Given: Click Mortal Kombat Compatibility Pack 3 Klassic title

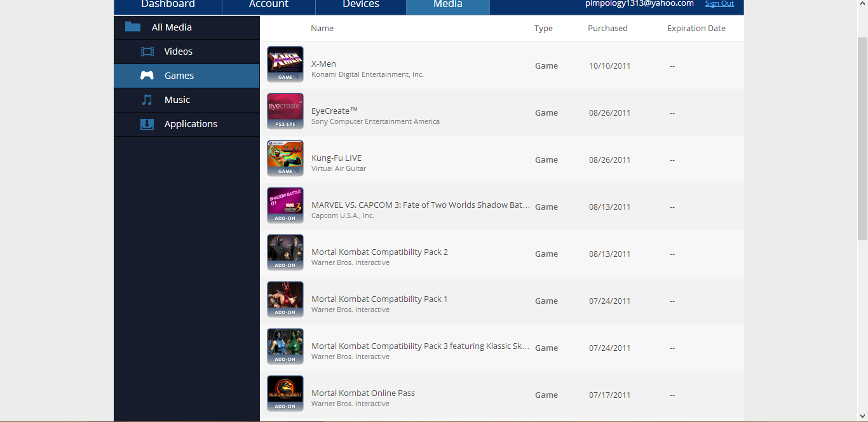Looking at the screenshot, I should pos(421,346).
